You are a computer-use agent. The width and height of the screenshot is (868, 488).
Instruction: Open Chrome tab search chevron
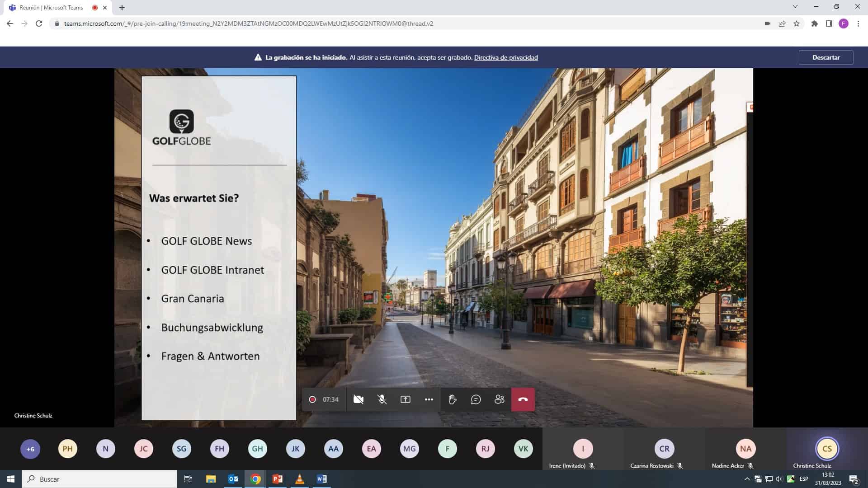click(795, 7)
